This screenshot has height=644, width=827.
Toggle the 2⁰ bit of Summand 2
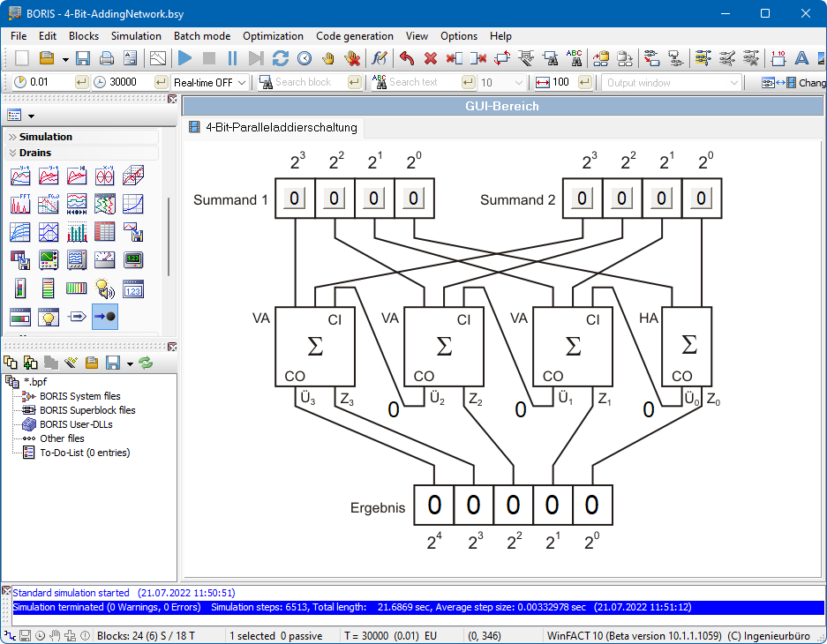701,198
